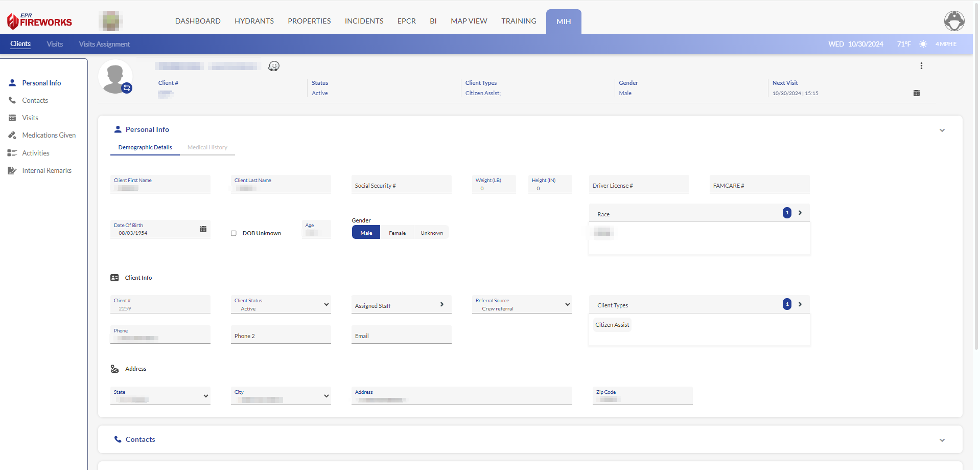Open the Date Of Birth calendar picker

point(203,229)
